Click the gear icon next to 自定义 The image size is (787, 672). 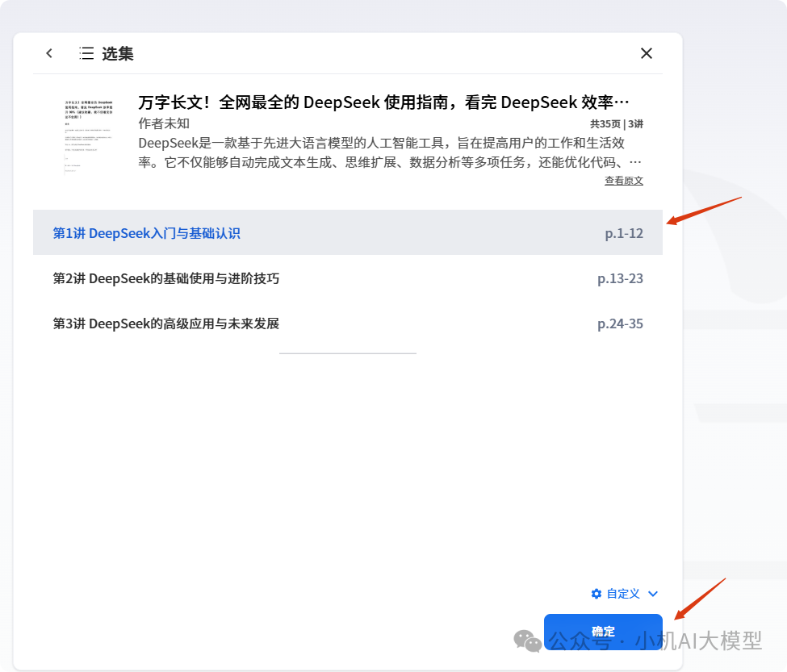(x=597, y=594)
